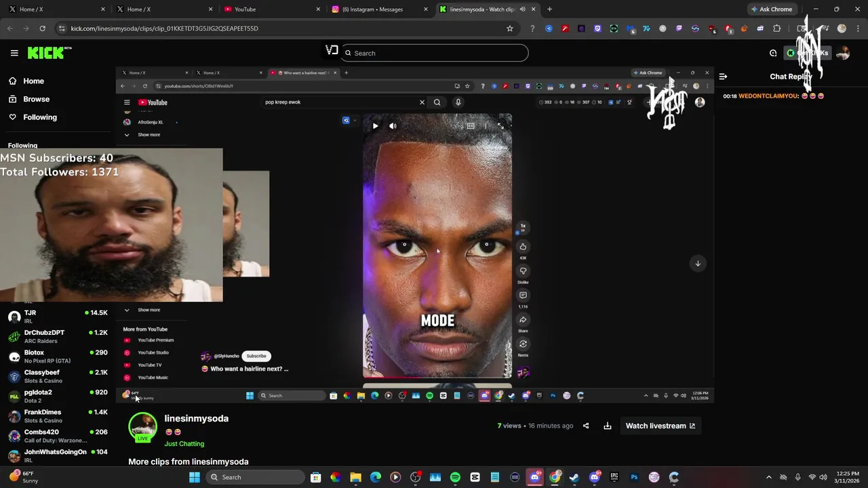
Task: Like the YouTube short
Action: click(523, 247)
